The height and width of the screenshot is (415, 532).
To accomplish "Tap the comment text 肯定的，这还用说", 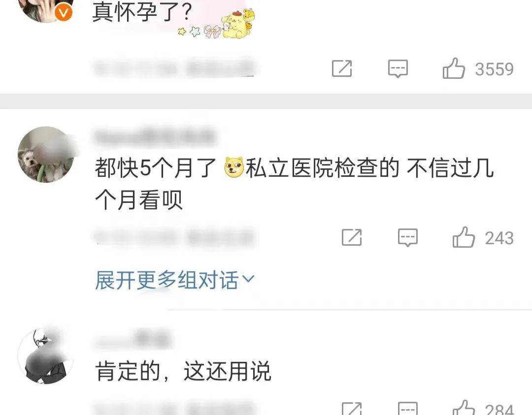I will (183, 371).
